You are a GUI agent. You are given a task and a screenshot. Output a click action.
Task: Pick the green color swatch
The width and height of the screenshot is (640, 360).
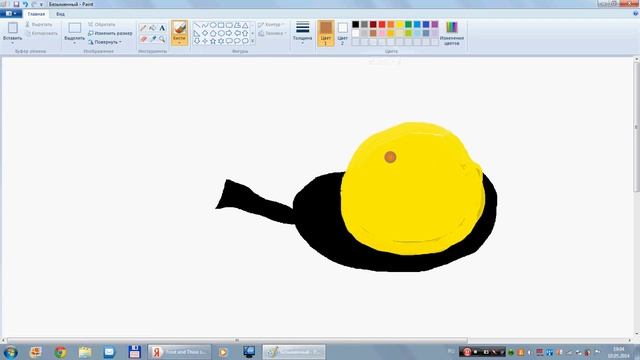[x=409, y=24]
